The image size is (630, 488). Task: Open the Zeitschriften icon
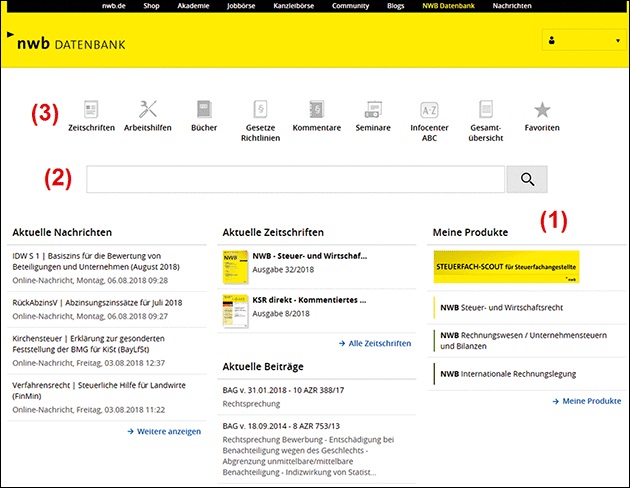click(91, 111)
